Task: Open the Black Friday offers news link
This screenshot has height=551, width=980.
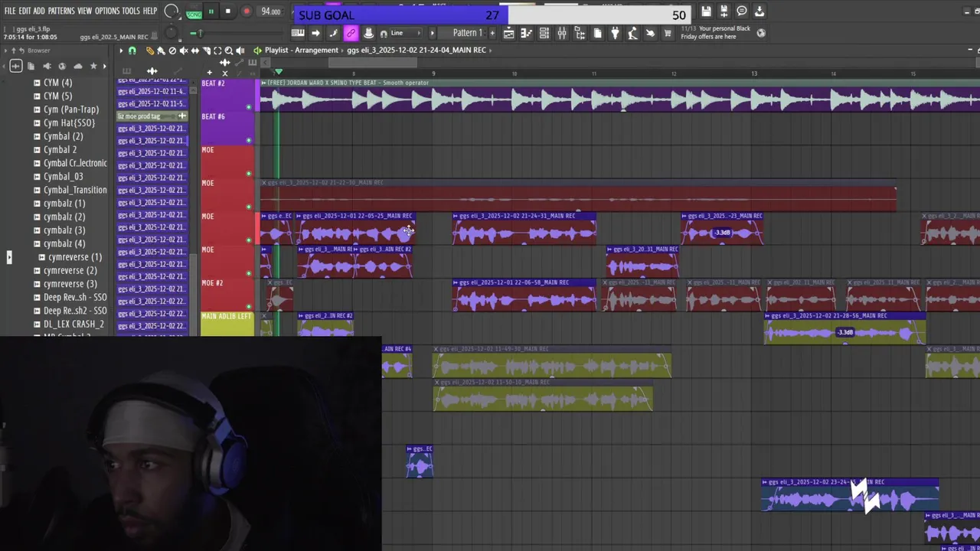Action: pos(717,33)
